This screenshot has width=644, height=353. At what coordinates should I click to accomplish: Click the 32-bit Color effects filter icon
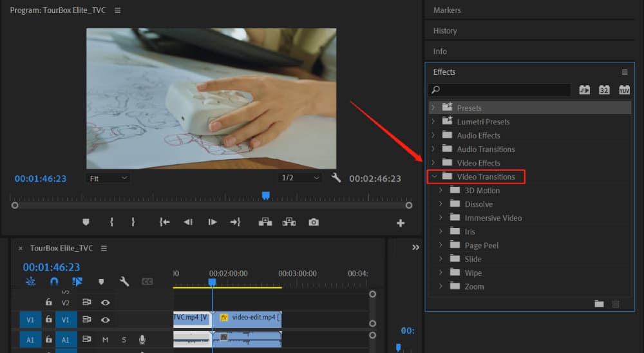click(x=604, y=90)
